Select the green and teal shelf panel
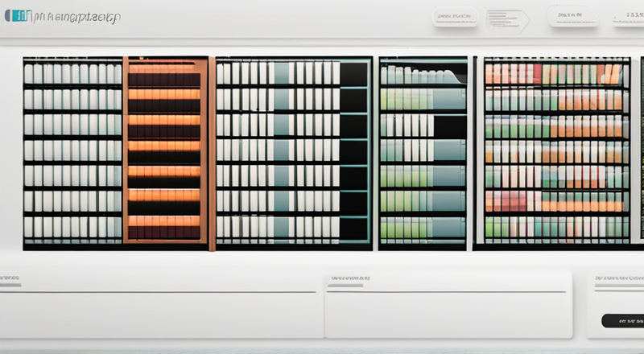The width and height of the screenshot is (644, 354). 423,153
